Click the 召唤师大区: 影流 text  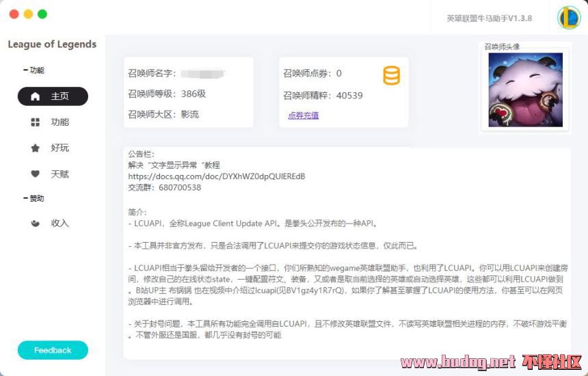click(163, 114)
